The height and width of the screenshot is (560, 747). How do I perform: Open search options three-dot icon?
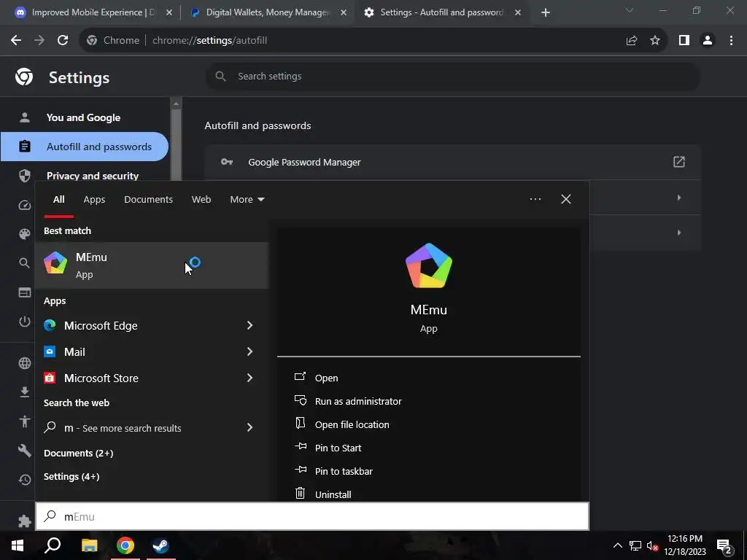click(x=535, y=199)
